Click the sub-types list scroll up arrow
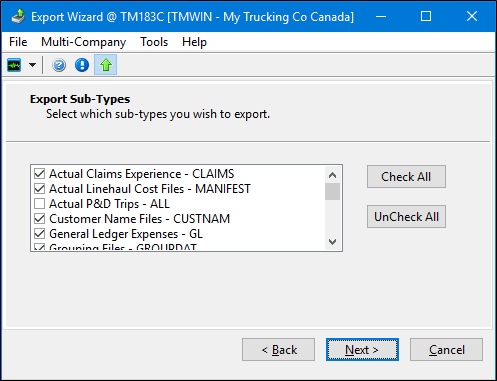Image resolution: width=497 pixels, height=381 pixels. (332, 175)
